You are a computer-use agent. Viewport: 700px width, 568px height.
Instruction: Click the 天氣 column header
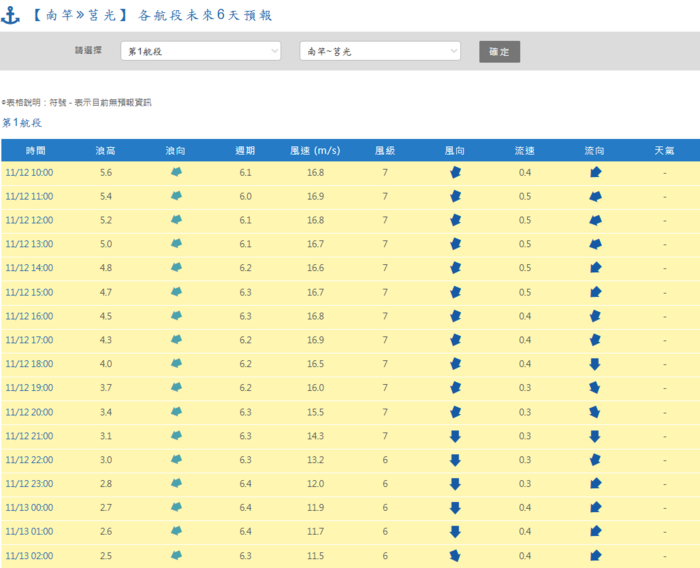point(664,150)
